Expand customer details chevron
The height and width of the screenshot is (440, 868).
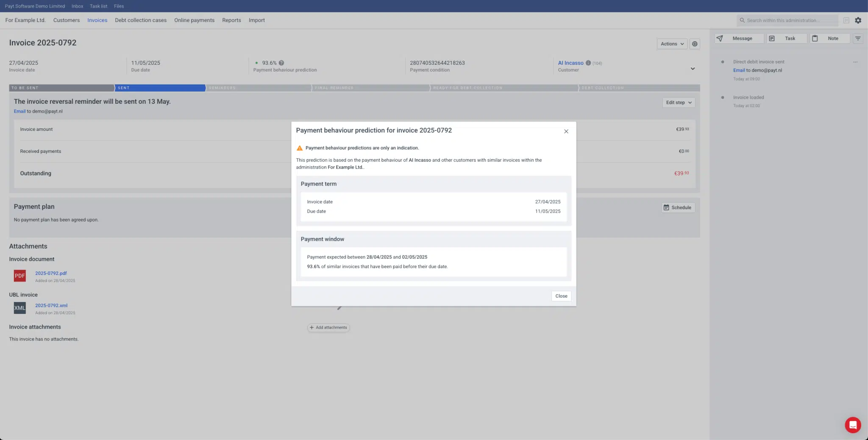coord(693,69)
